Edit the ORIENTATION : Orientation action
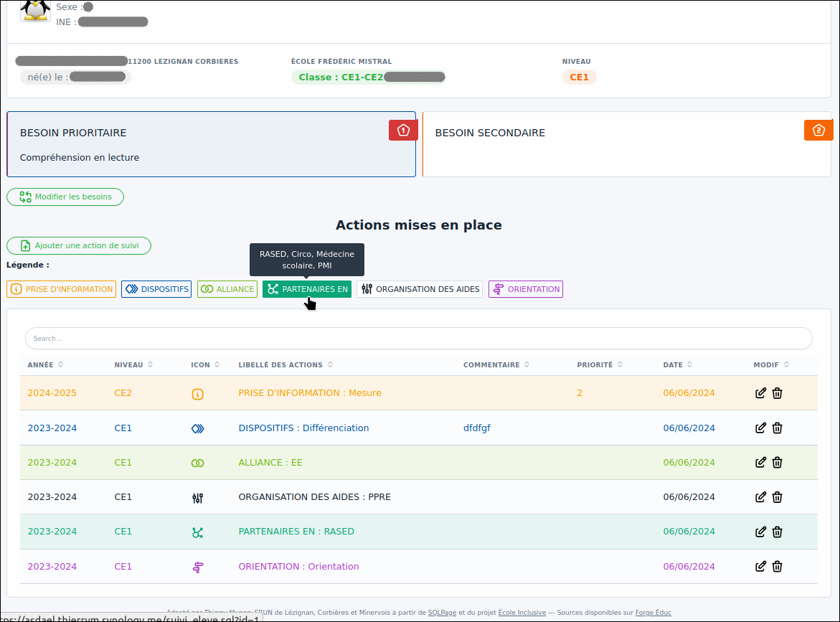The width and height of the screenshot is (840, 622). tap(760, 566)
